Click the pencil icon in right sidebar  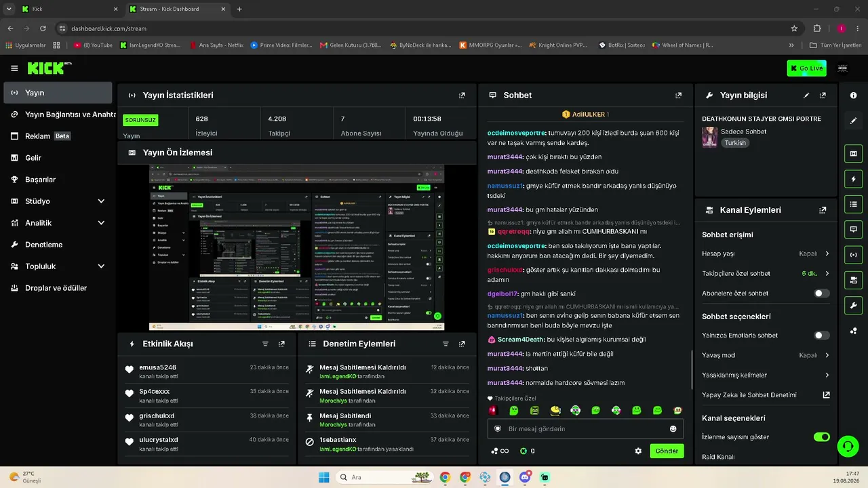pos(853,121)
